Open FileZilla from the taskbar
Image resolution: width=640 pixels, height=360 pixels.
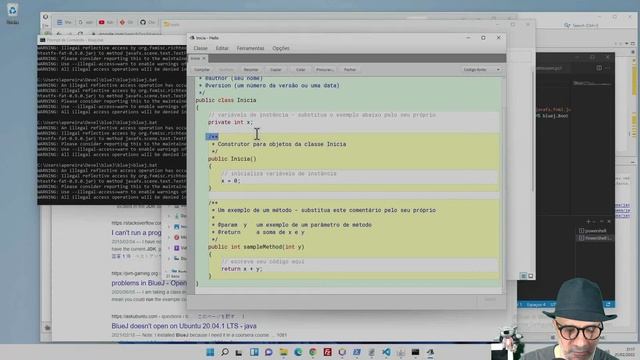(x=327, y=352)
